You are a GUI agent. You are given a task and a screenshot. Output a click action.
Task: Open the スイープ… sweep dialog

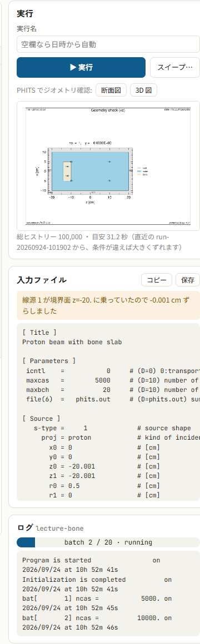pos(175,67)
